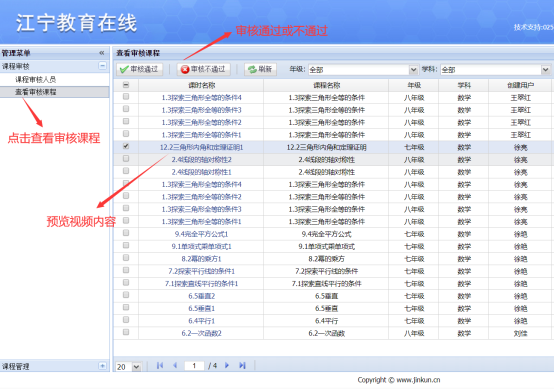
Task: Collapse the 管理菜单 sidebar with double-chevron icon
Action: coord(102,53)
